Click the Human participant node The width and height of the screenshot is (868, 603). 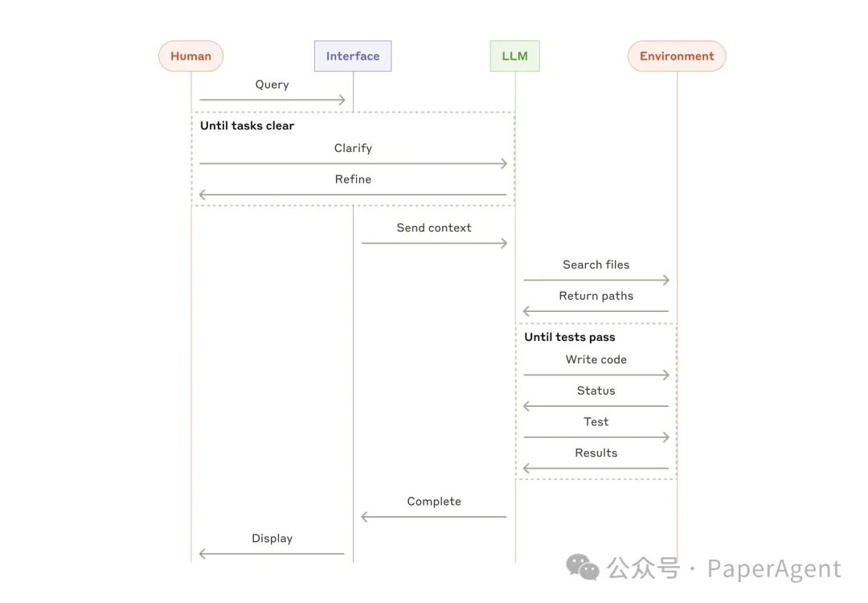190,56
